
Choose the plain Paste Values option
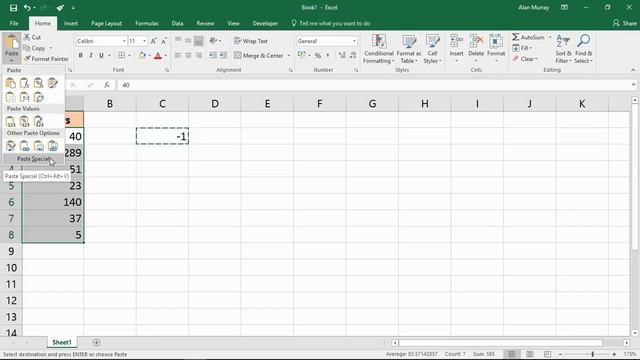(x=11, y=122)
